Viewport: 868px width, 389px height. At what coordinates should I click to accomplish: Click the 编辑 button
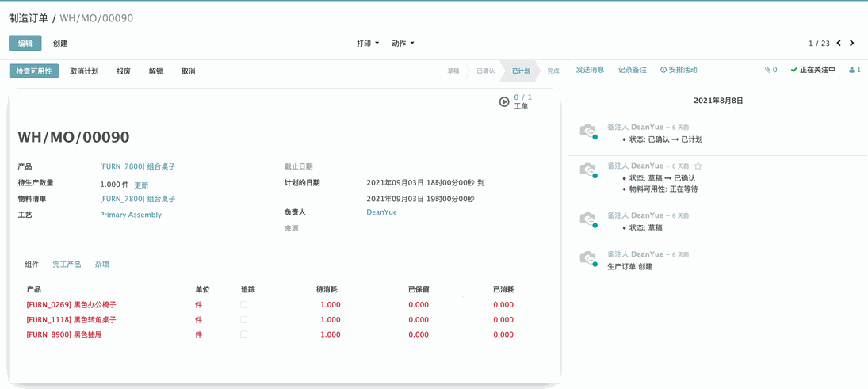25,43
